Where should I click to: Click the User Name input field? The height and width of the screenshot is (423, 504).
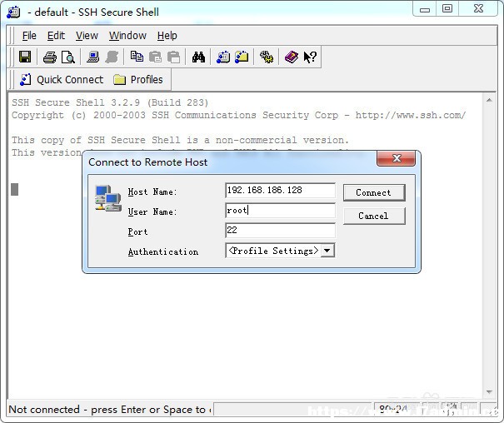[280, 211]
